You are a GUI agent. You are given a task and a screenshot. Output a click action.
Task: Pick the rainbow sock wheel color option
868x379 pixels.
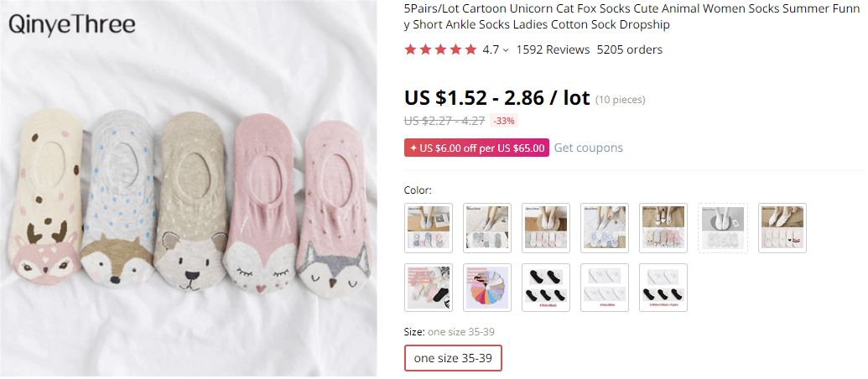(487, 288)
